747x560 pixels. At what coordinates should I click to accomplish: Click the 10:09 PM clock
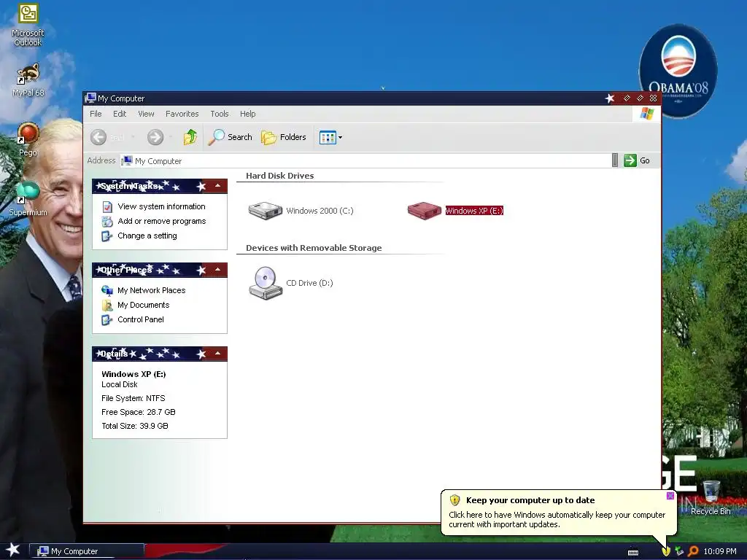(x=720, y=551)
